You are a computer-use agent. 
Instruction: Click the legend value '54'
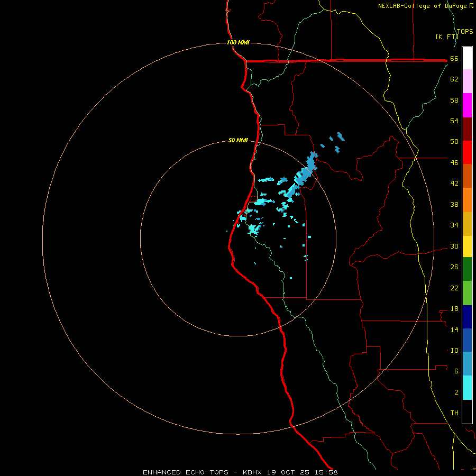pyautogui.click(x=454, y=121)
